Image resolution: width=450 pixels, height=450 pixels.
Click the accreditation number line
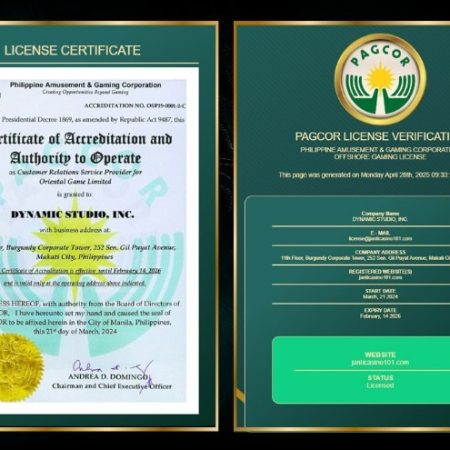pos(135,106)
